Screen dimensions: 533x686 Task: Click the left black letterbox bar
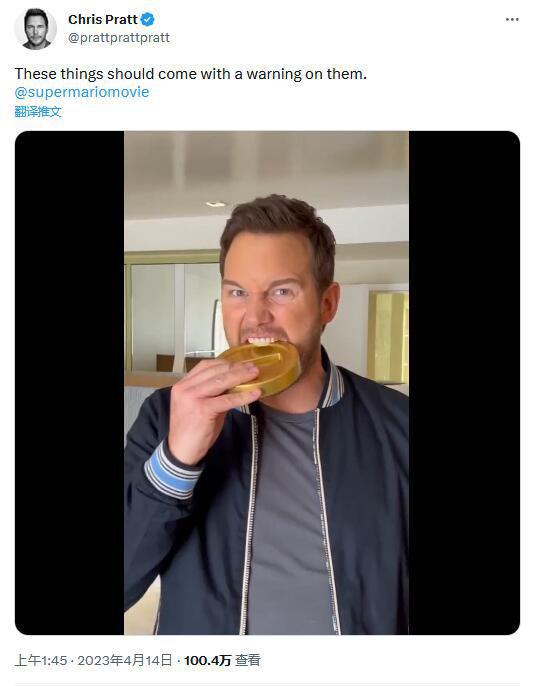pos(70,383)
